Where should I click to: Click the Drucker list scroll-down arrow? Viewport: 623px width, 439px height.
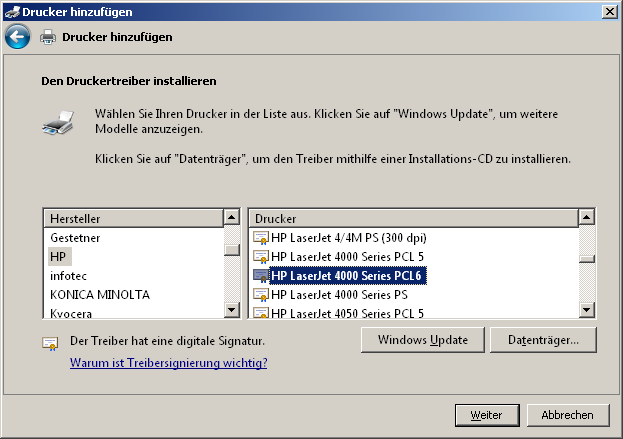(586, 309)
